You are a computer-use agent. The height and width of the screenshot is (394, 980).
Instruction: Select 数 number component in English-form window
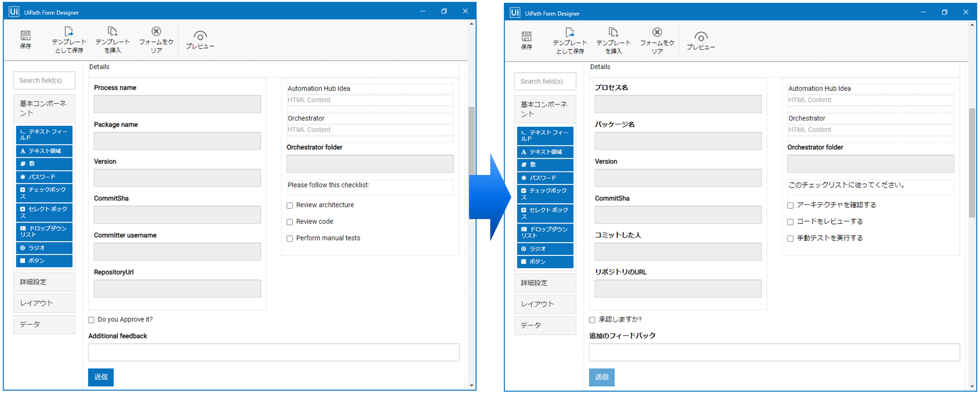[x=44, y=164]
